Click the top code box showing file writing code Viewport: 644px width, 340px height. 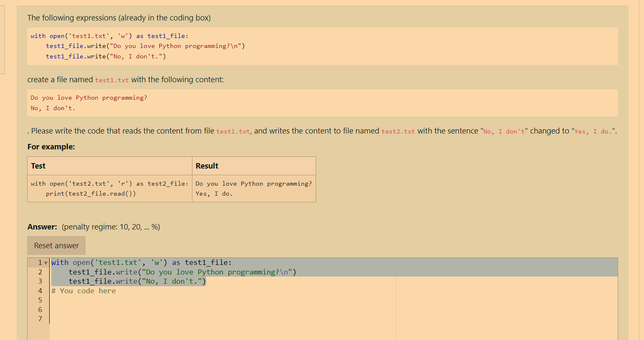pyautogui.click(x=167, y=46)
